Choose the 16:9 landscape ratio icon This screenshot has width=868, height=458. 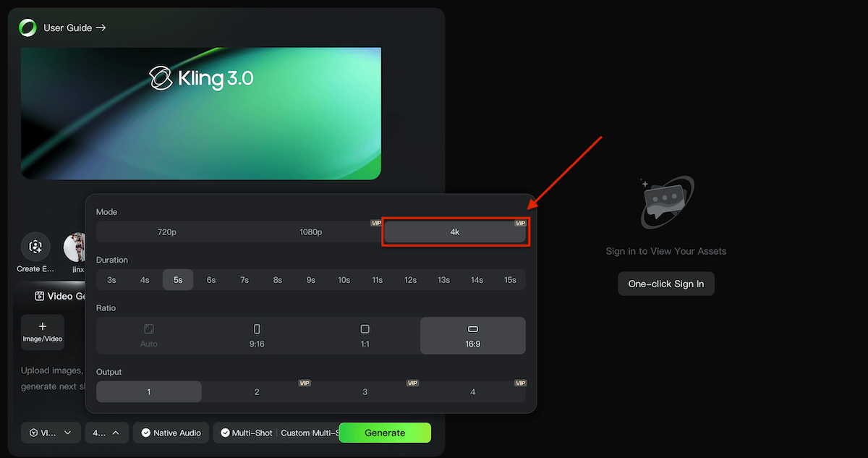click(473, 329)
